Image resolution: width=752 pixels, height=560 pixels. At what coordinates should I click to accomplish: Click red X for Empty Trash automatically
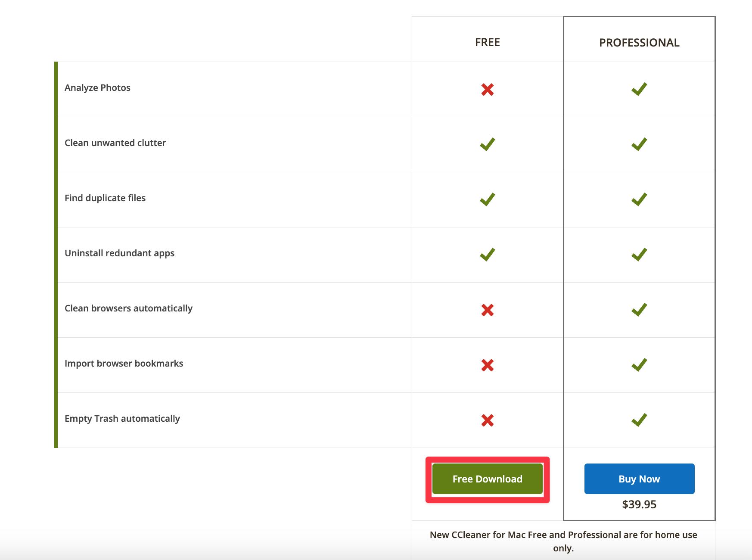(x=488, y=420)
